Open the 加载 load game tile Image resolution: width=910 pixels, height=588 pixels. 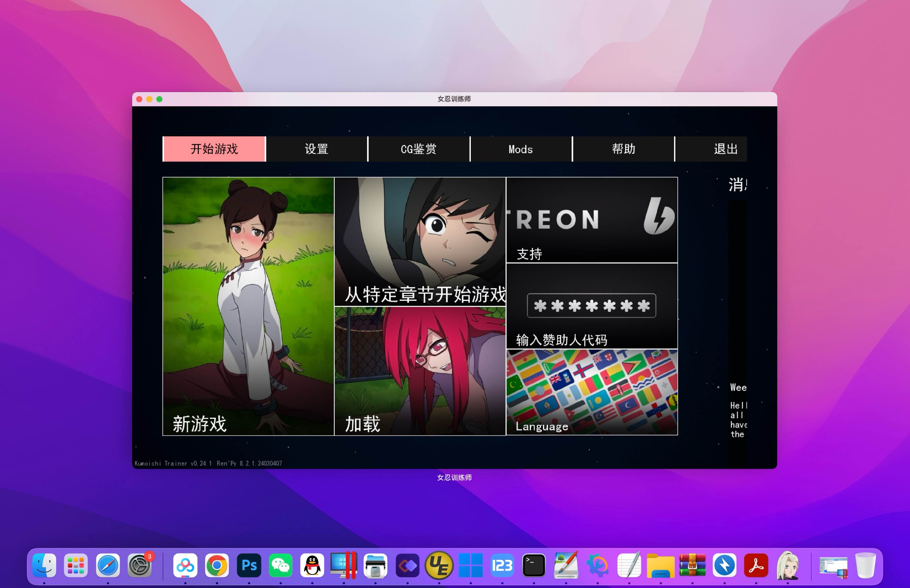(420, 371)
